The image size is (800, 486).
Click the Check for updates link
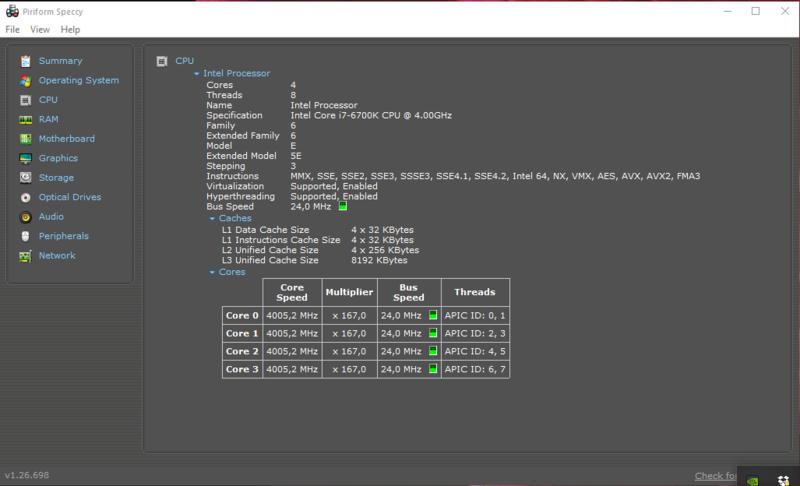[x=715, y=476]
